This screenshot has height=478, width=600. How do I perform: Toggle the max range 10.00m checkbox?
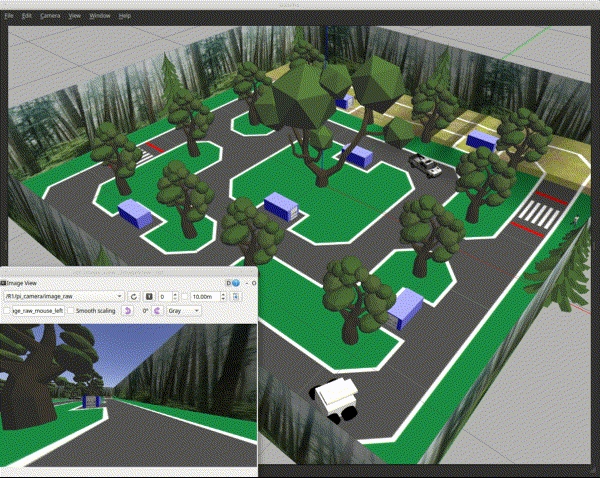pos(185,297)
